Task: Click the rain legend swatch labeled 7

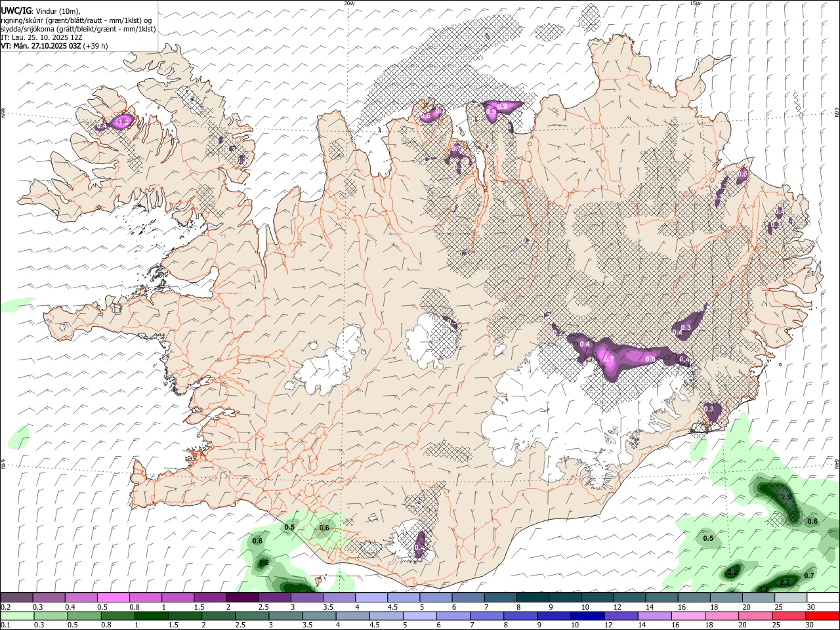Action: pyautogui.click(x=486, y=616)
